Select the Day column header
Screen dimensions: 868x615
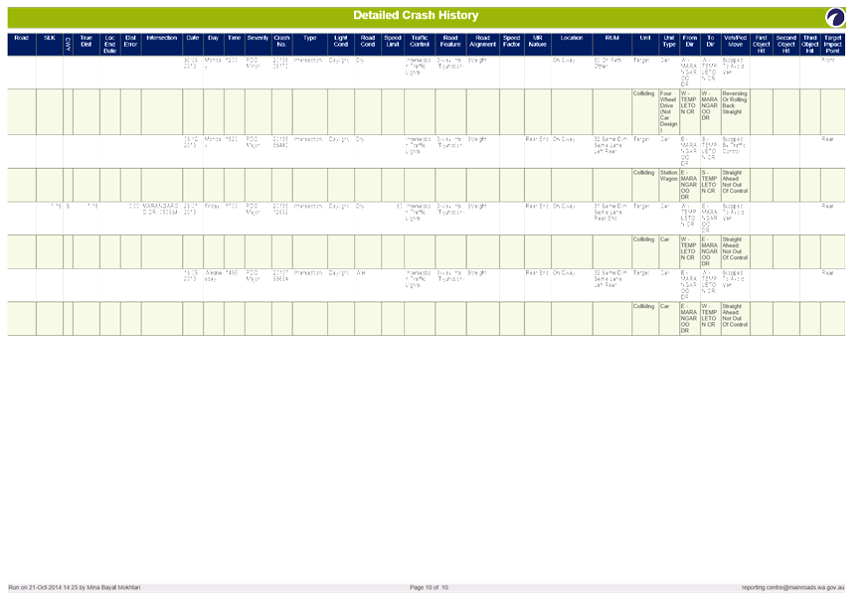tap(214, 45)
